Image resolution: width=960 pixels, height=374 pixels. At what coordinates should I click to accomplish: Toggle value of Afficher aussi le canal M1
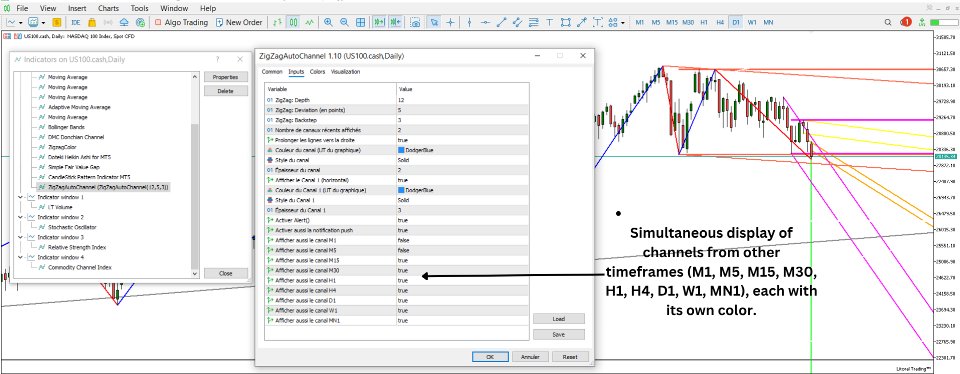point(462,240)
